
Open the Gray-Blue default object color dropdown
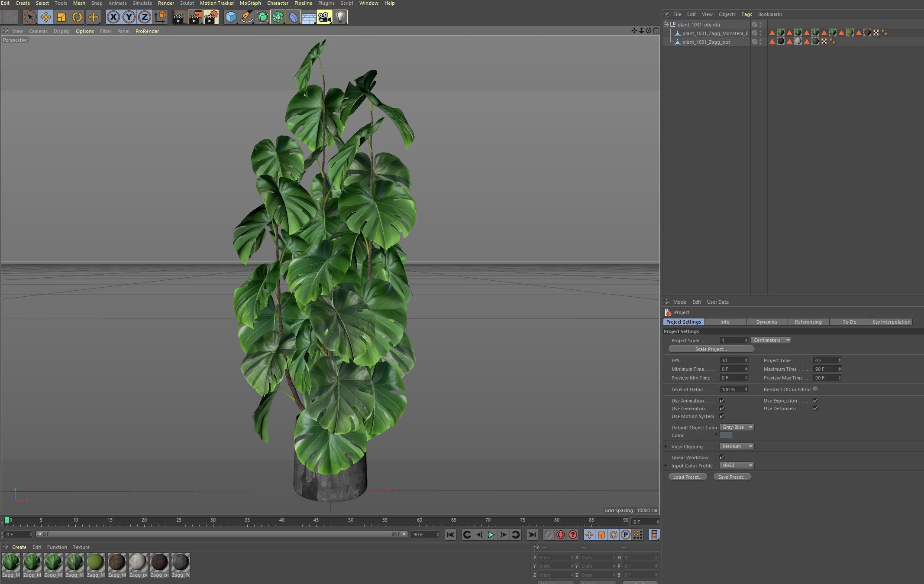(737, 427)
